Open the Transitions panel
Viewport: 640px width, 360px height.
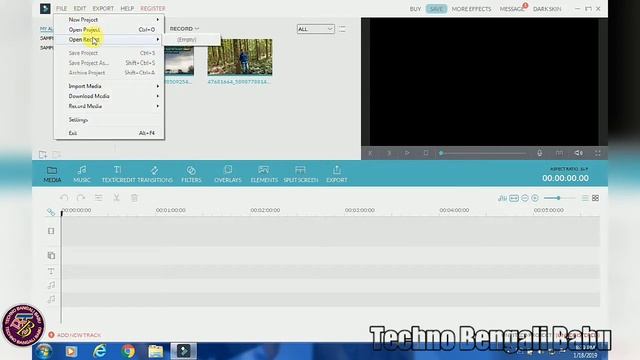tap(155, 174)
